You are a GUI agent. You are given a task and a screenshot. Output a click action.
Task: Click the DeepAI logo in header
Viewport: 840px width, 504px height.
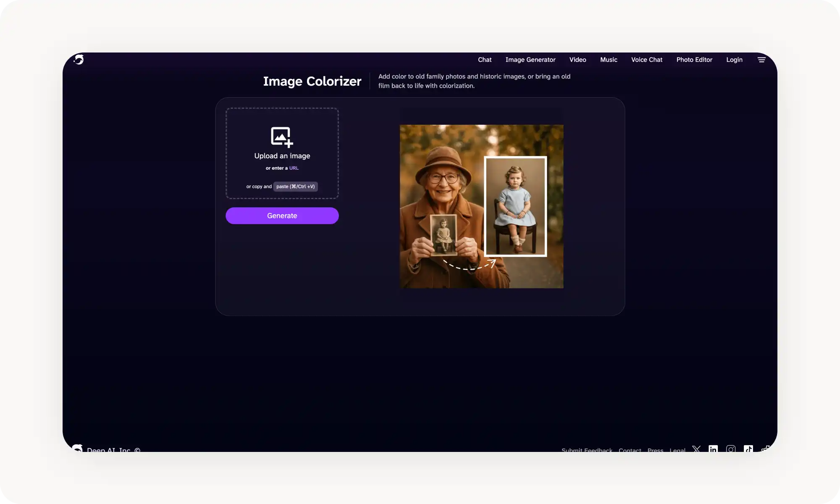click(79, 60)
